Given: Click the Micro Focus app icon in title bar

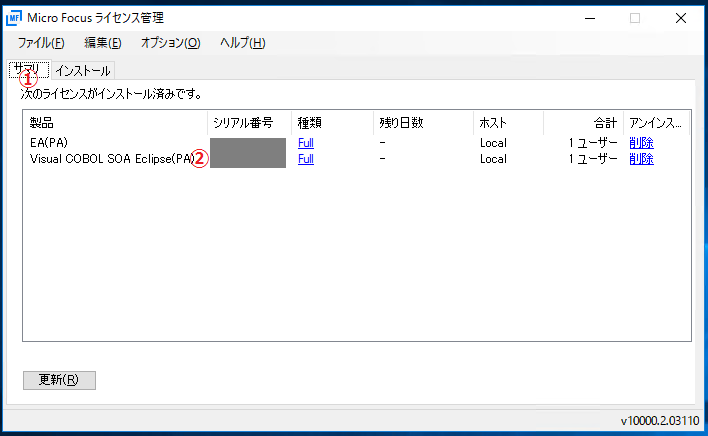Looking at the screenshot, I should (x=16, y=18).
